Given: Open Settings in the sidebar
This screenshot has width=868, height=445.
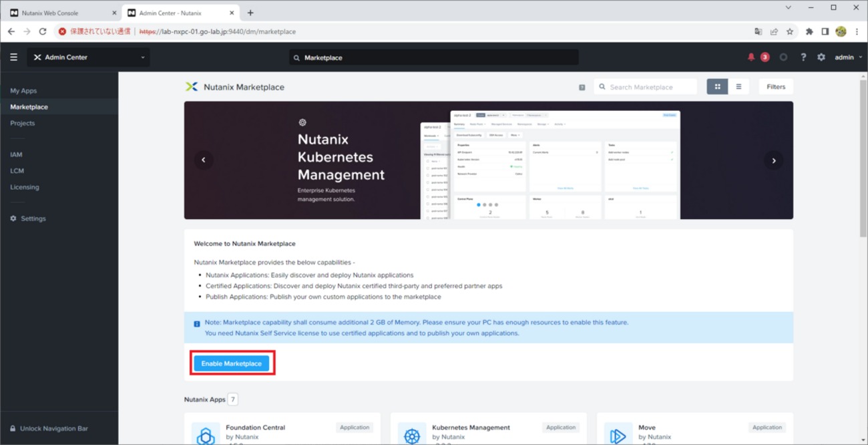Looking at the screenshot, I should coord(28,218).
